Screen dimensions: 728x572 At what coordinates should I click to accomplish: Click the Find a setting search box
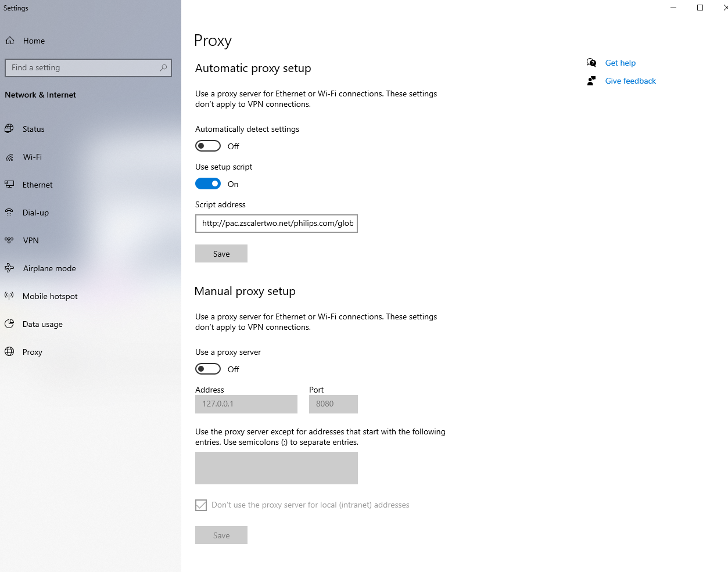pos(88,68)
